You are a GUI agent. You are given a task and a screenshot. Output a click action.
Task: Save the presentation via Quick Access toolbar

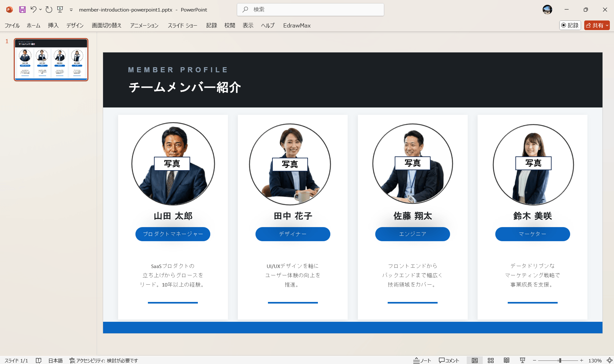coord(22,10)
